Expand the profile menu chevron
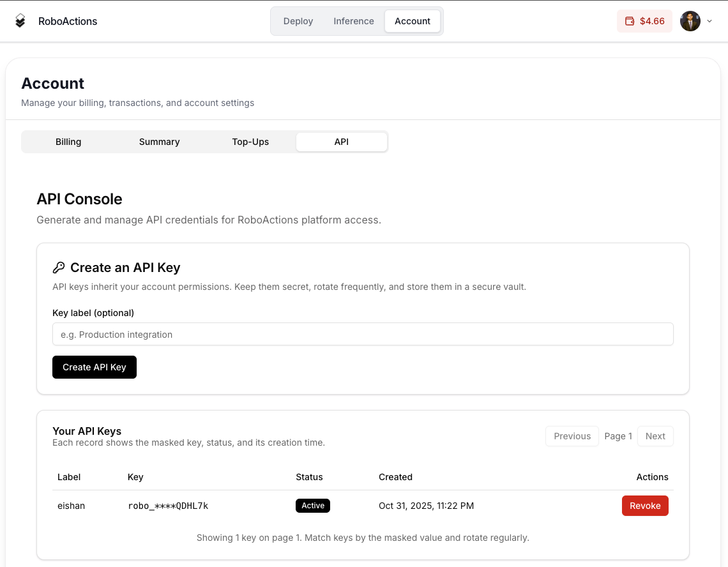The width and height of the screenshot is (728, 567). point(709,21)
